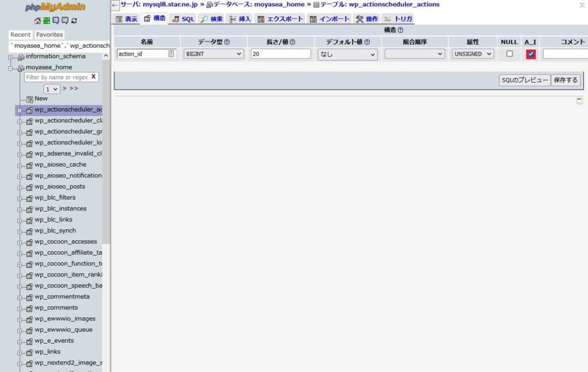The width and height of the screenshot is (588, 372).
Task: Click the green log out icon
Action: (47, 21)
